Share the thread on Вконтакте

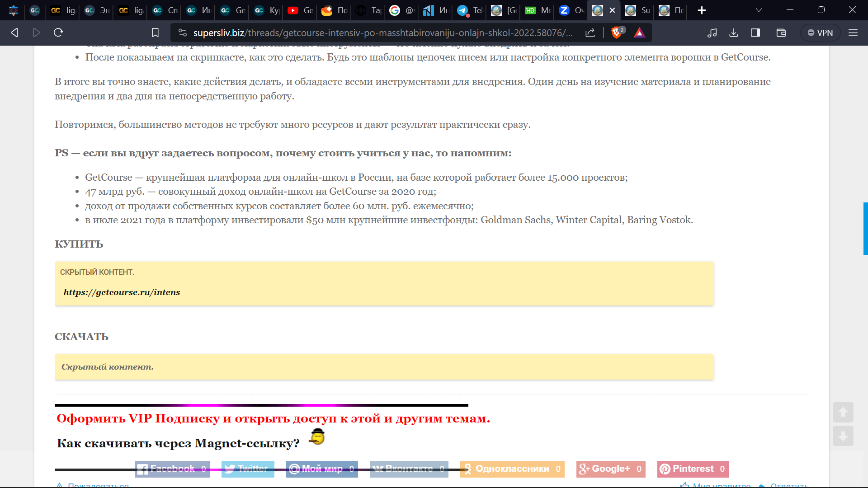pyautogui.click(x=409, y=469)
